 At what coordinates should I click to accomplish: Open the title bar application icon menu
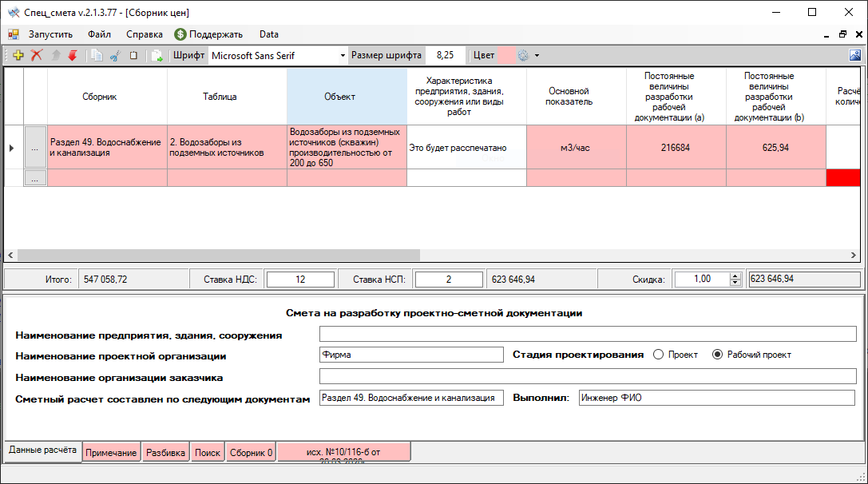14,12
